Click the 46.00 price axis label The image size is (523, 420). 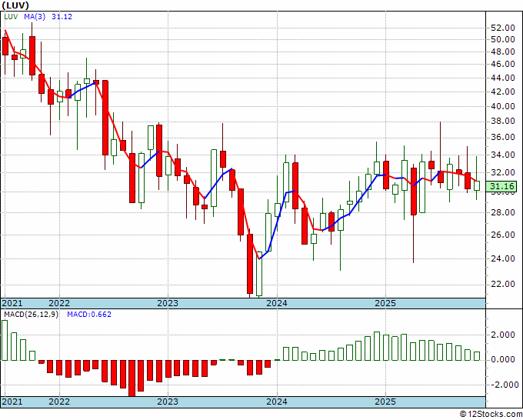pyautogui.click(x=503, y=64)
